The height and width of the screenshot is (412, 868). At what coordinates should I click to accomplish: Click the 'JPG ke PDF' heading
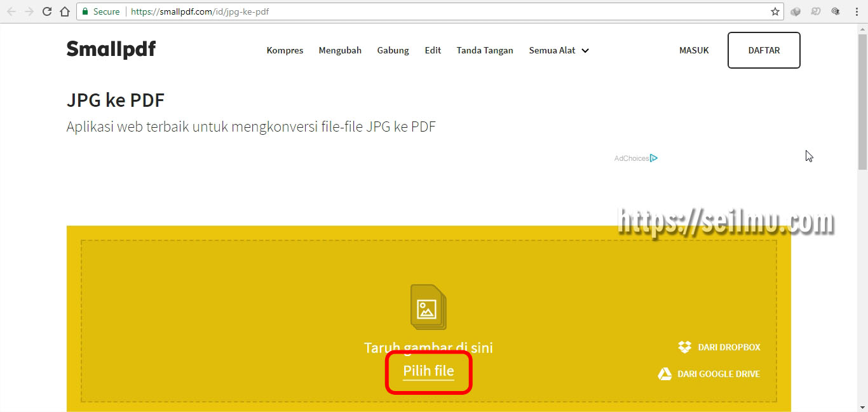click(116, 100)
